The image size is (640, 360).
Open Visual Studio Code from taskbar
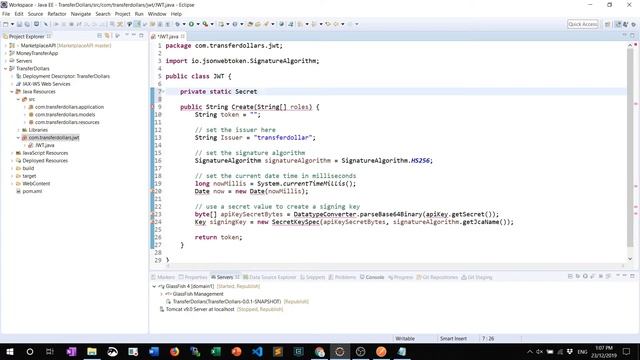pyautogui.click(x=257, y=351)
